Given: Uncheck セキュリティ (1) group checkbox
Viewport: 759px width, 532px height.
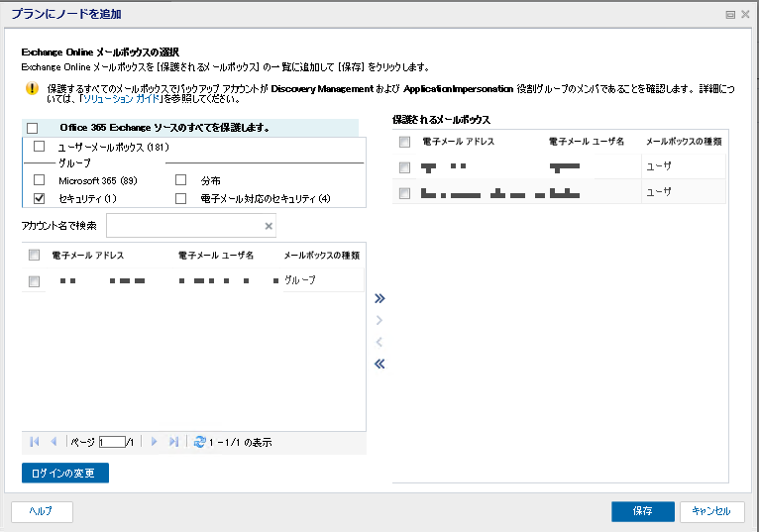Looking at the screenshot, I should point(40,198).
